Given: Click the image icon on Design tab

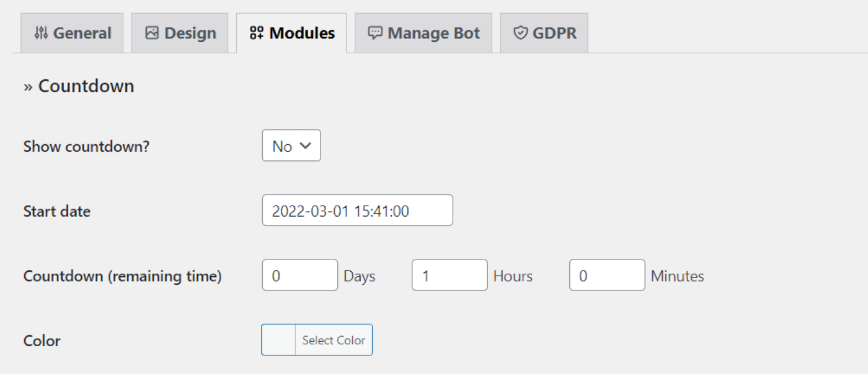Looking at the screenshot, I should pos(152,33).
